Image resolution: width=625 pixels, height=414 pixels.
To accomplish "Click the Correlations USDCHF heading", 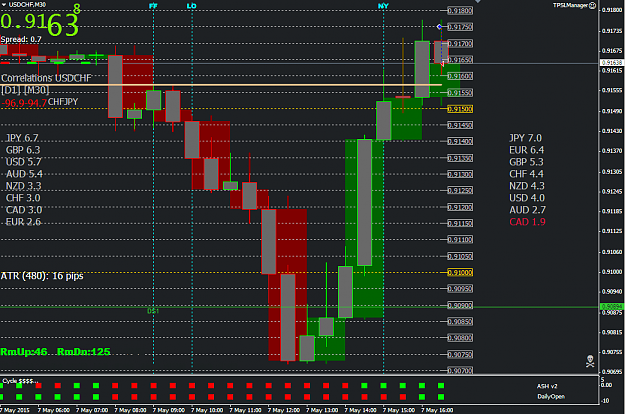I will click(46, 78).
